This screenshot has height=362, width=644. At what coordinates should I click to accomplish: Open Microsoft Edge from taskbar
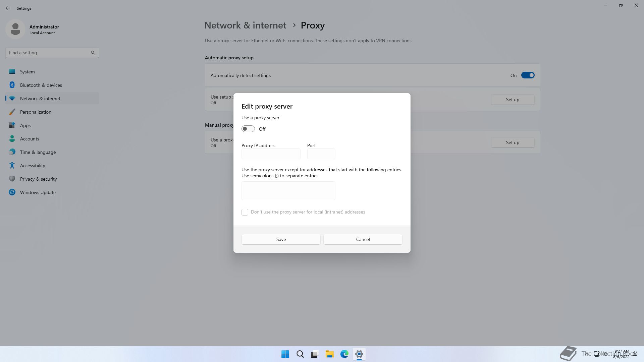(x=344, y=354)
